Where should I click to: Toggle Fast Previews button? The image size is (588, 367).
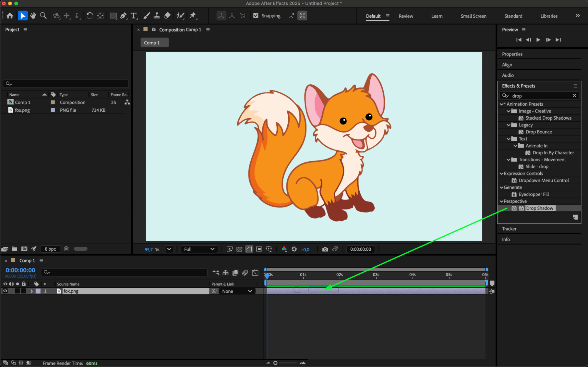(229, 249)
